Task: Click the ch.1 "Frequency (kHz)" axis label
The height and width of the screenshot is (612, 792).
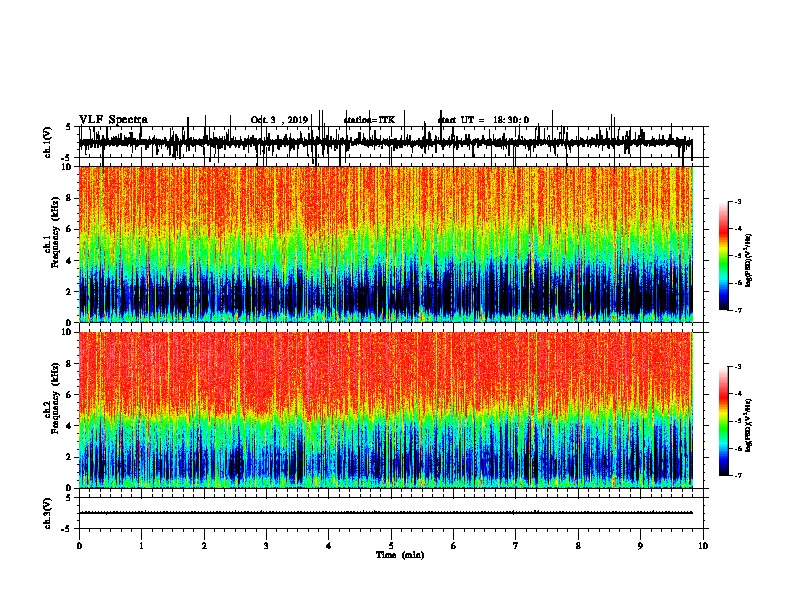Action: 55,232
